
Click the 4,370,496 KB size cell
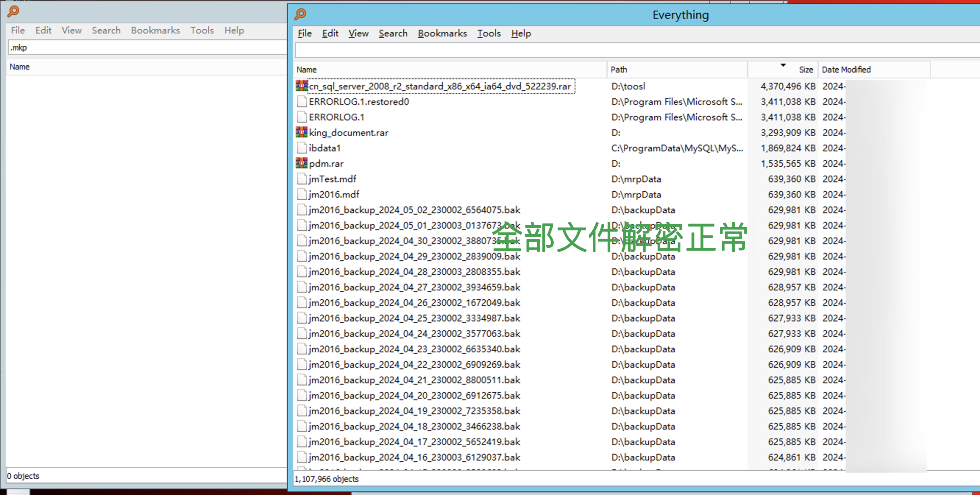point(788,86)
